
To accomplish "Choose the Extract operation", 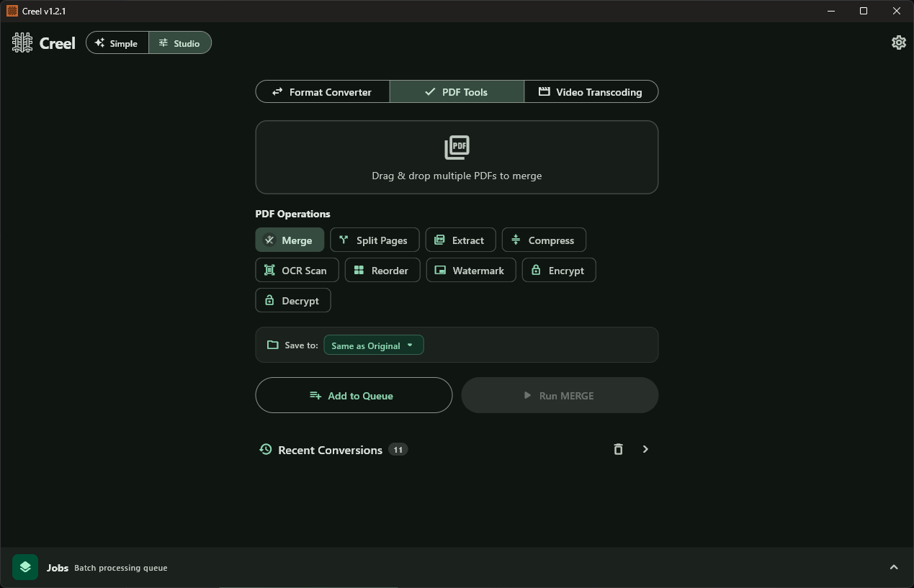I will point(460,240).
